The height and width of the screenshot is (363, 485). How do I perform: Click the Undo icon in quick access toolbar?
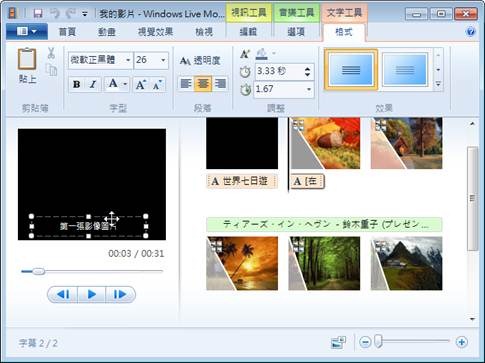click(54, 13)
